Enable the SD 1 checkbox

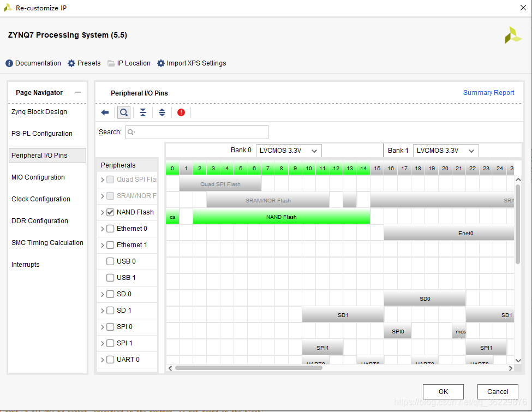coord(110,311)
